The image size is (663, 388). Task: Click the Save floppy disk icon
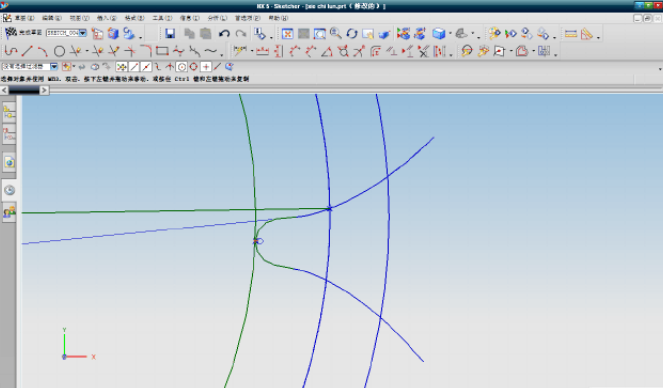[170, 33]
